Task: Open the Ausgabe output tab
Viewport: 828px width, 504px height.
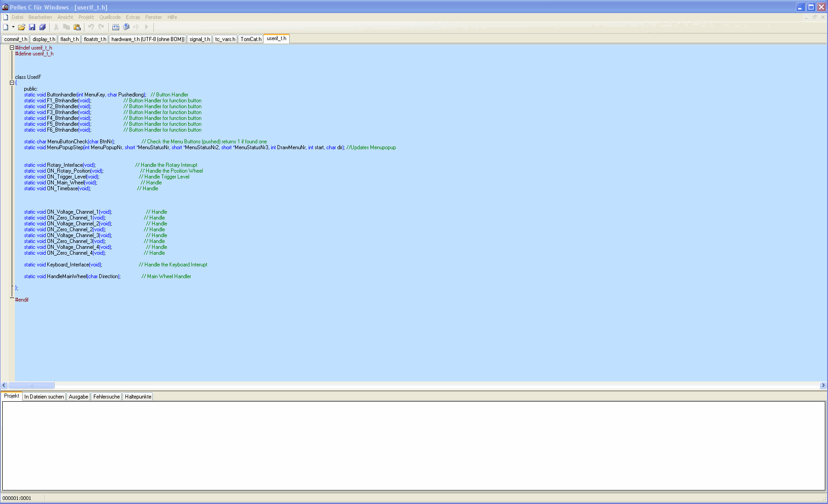Action: pyautogui.click(x=79, y=397)
